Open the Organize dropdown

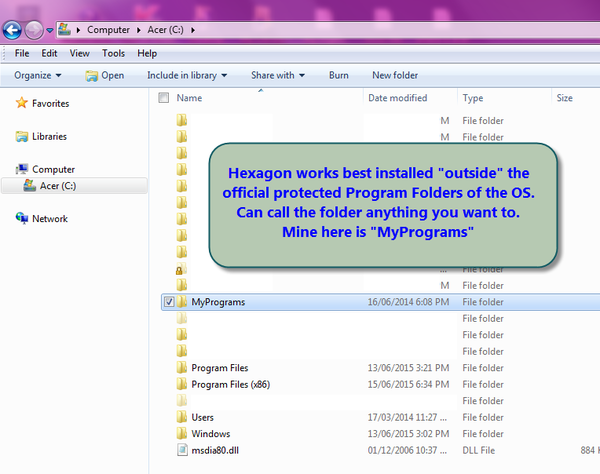click(38, 75)
